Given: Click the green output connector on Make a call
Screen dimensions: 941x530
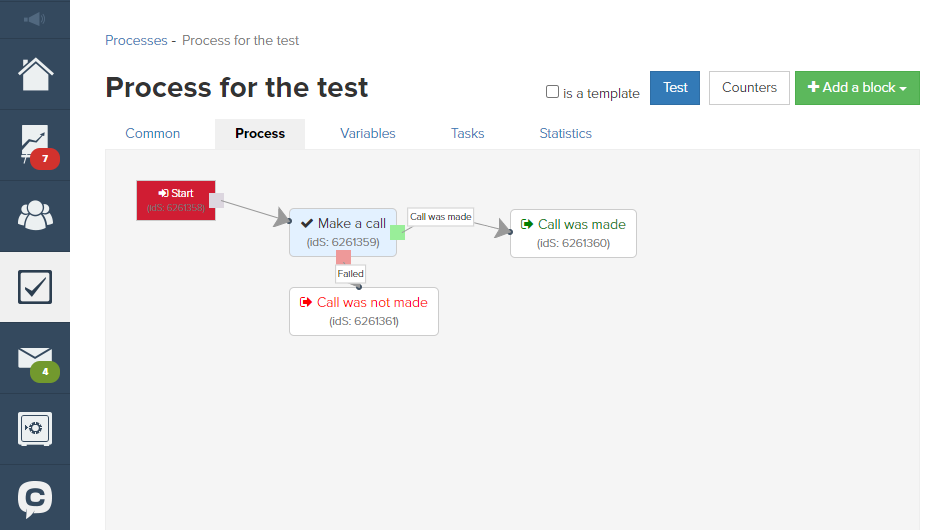Looking at the screenshot, I should click(397, 232).
